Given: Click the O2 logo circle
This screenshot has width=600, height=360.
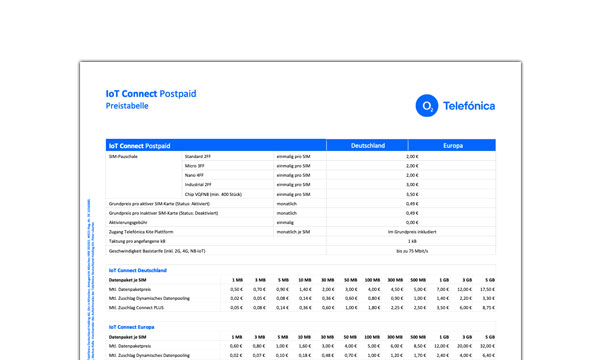Looking at the screenshot, I should click(427, 106).
